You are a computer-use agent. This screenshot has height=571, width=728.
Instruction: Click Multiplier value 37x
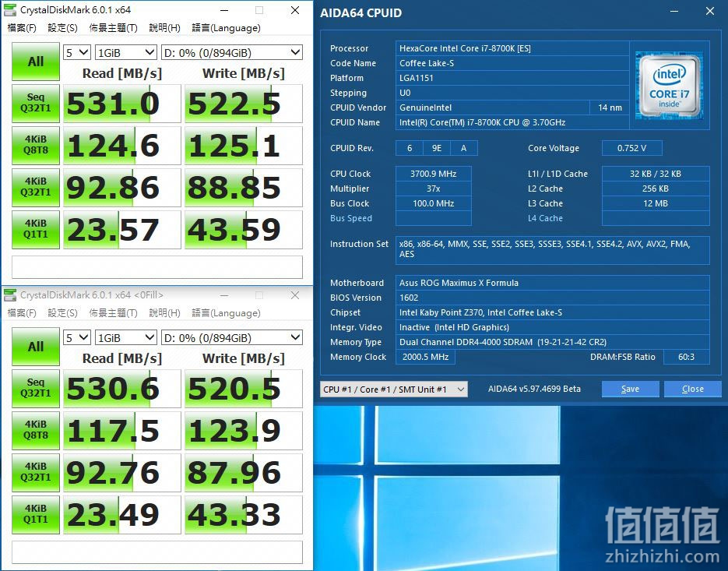click(x=433, y=189)
